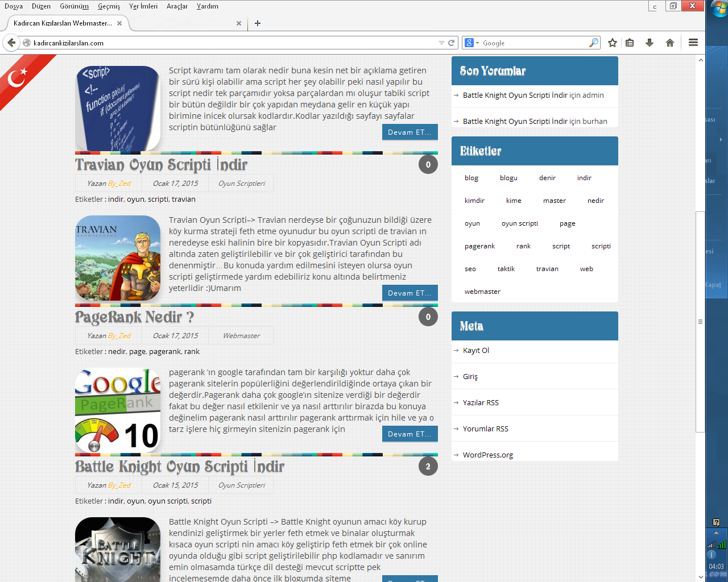Open the downloads arrow icon
The image size is (728, 582).
650,43
